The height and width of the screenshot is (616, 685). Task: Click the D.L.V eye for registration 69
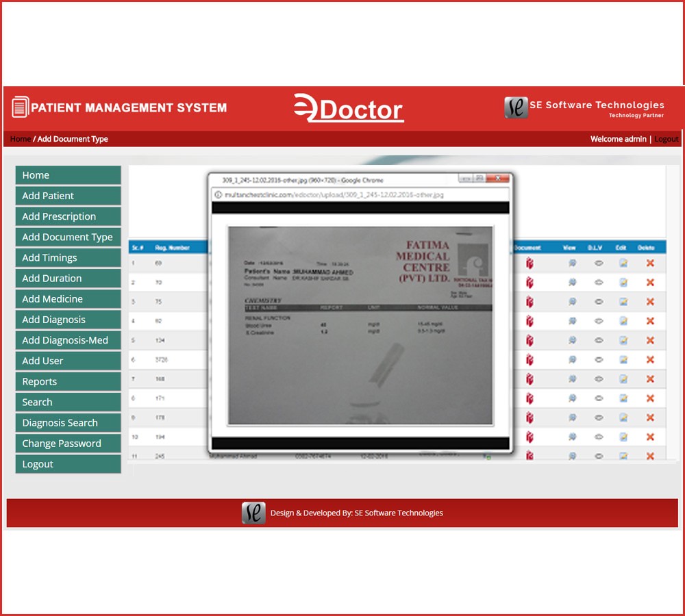coord(599,264)
